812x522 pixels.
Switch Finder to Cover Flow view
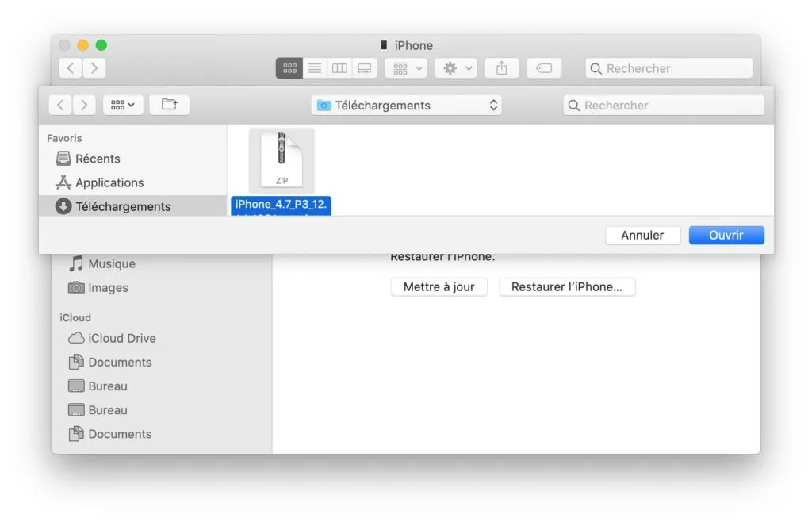[x=364, y=68]
